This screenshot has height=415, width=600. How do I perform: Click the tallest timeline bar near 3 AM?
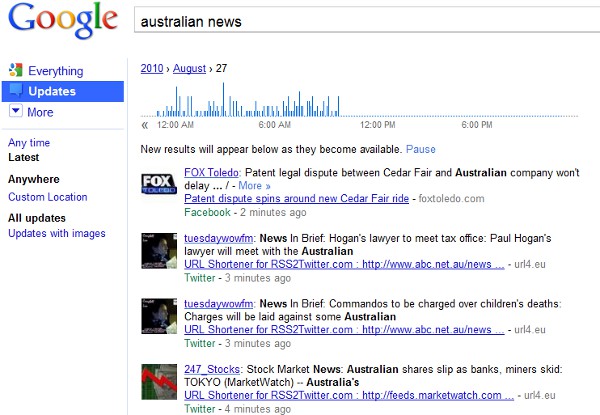tap(222, 100)
